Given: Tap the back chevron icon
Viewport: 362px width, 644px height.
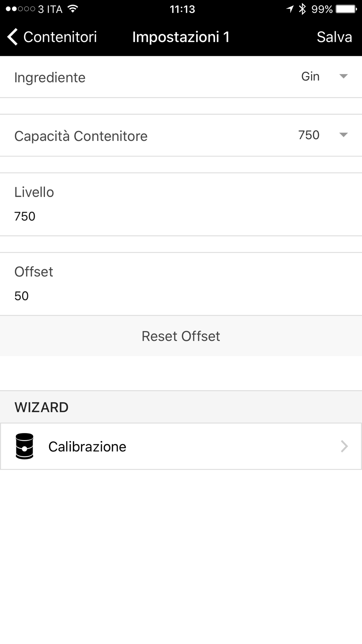Looking at the screenshot, I should click(12, 37).
